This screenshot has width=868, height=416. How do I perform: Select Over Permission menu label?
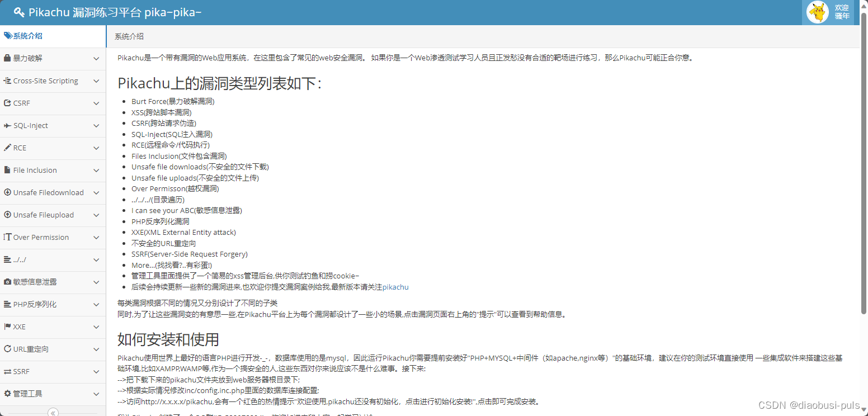[x=41, y=237]
